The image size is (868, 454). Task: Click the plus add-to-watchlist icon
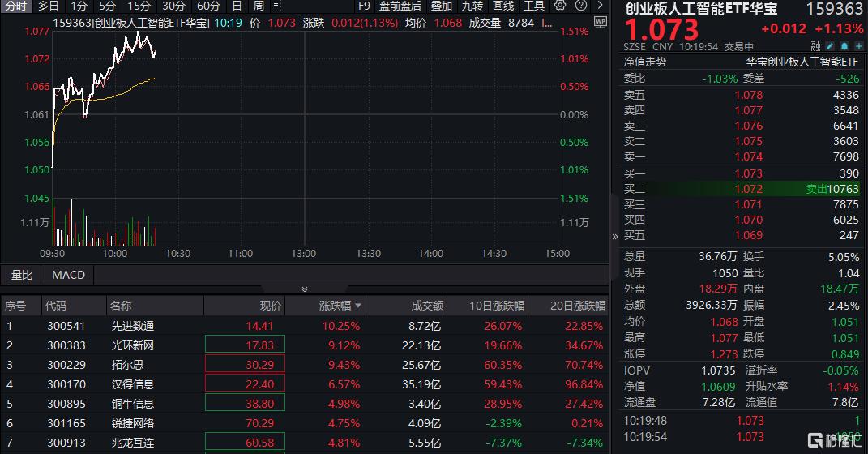tap(858, 46)
